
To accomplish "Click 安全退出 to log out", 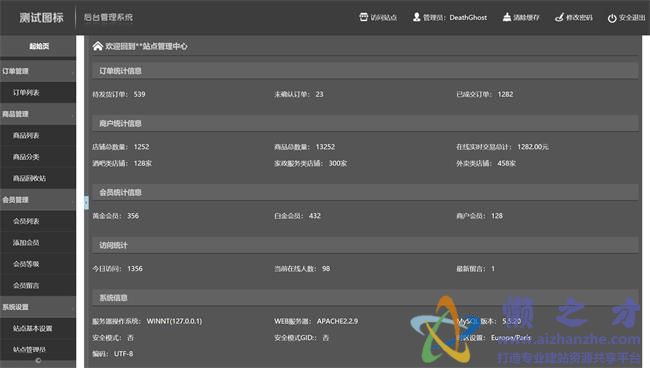I will click(632, 17).
